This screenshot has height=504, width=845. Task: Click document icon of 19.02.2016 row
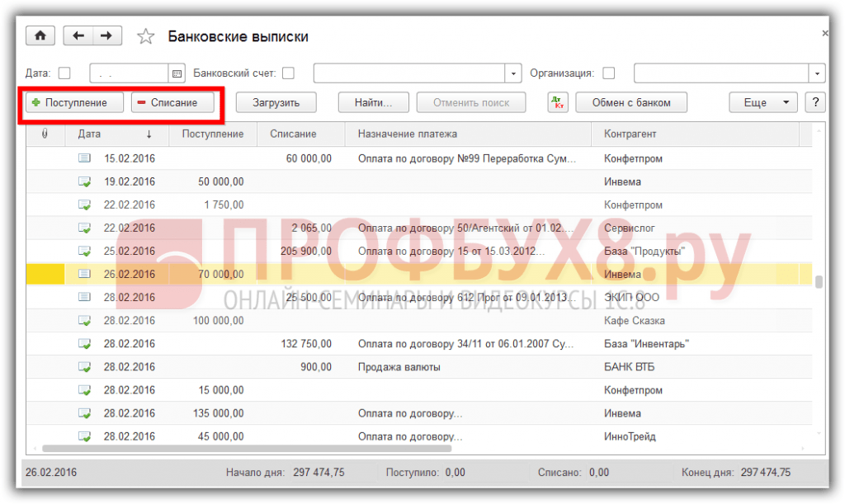pos(85,181)
